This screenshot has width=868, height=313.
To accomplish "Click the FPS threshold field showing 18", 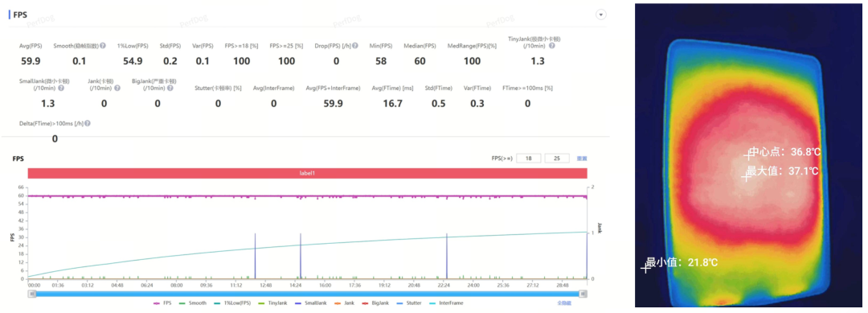I will [x=529, y=159].
